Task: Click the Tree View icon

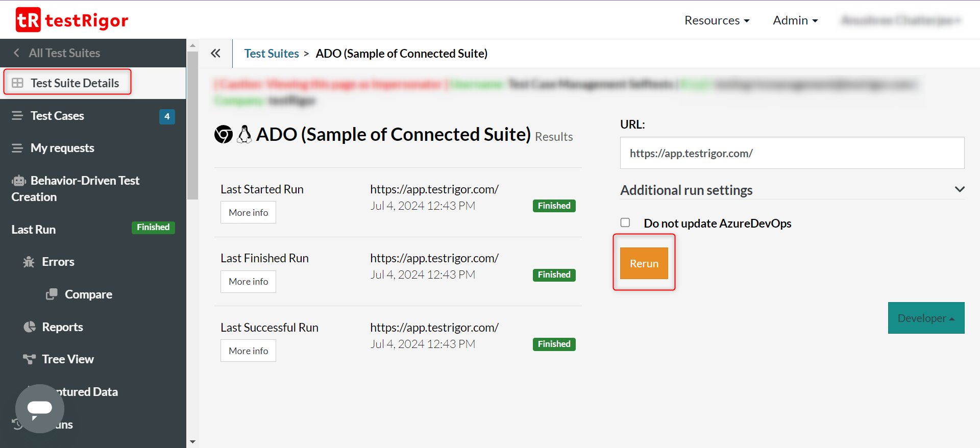Action: (x=30, y=359)
